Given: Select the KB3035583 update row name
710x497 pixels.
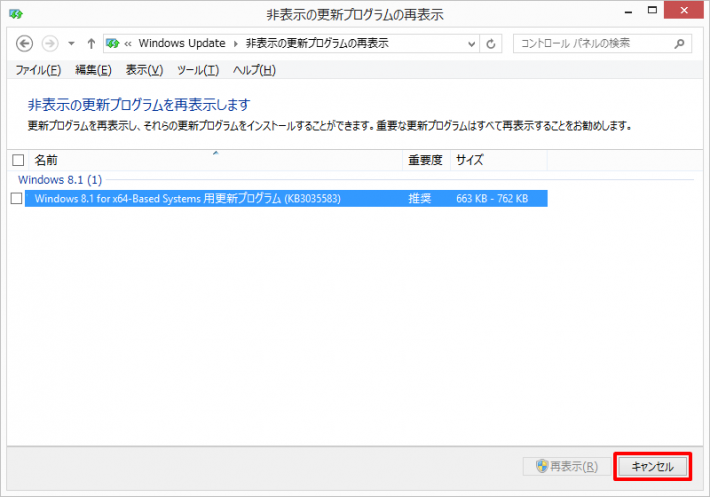Looking at the screenshot, I should 187,198.
